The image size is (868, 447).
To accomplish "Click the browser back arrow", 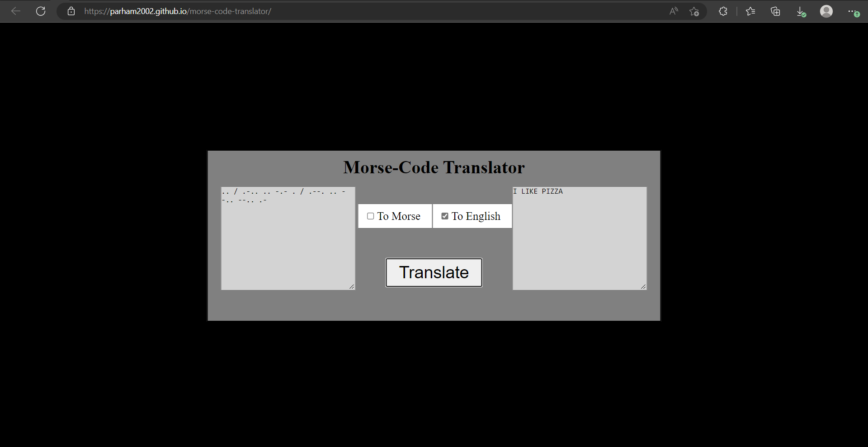I will tap(16, 11).
